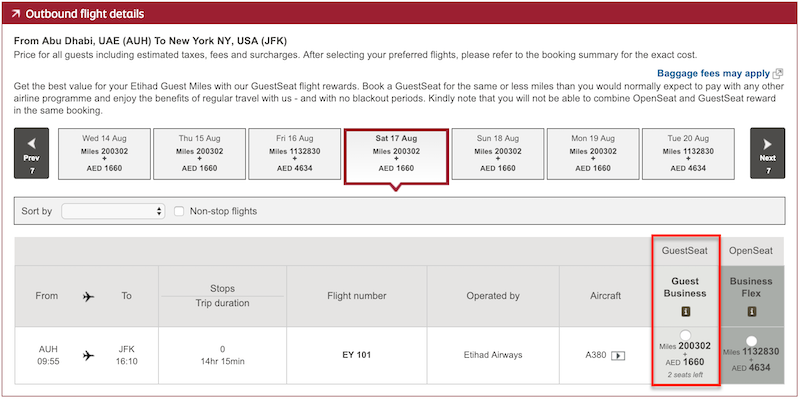Select Fri 16 Aug date tab

pos(294,154)
